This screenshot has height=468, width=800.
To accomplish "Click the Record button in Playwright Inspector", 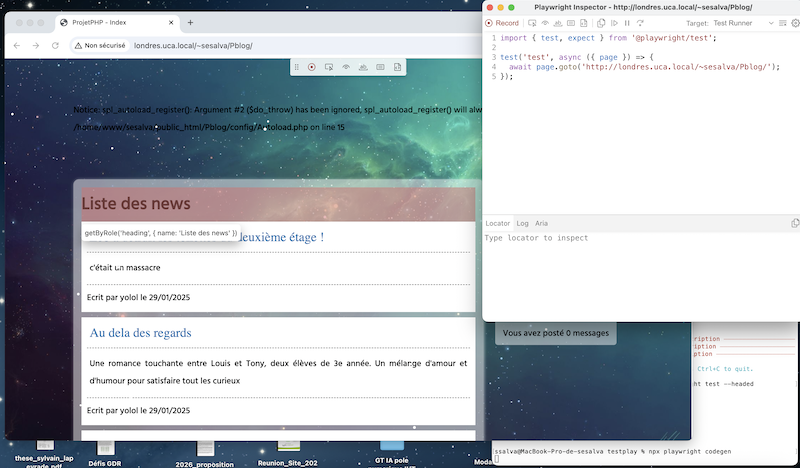I will (x=502, y=23).
